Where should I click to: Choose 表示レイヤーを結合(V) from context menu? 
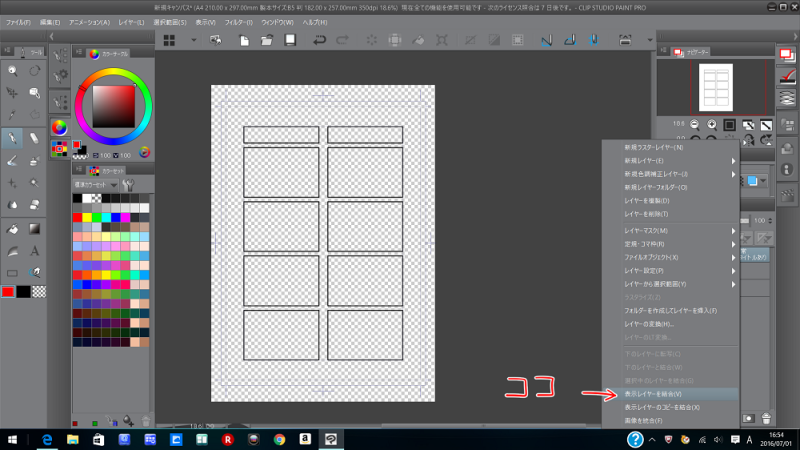(x=670, y=394)
